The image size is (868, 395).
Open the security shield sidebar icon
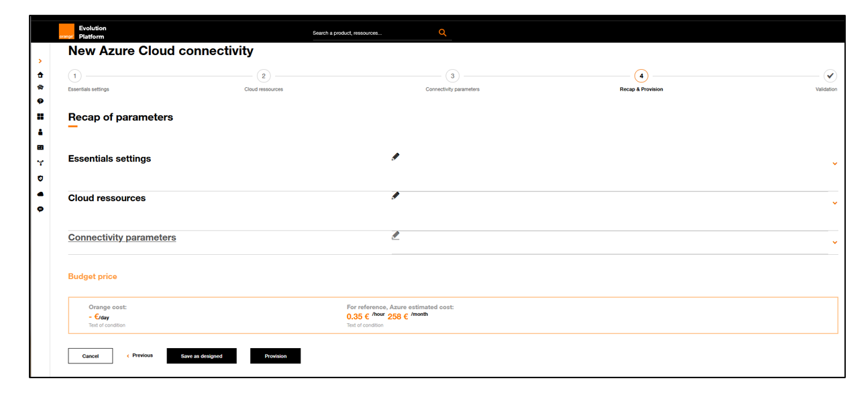coord(40,178)
